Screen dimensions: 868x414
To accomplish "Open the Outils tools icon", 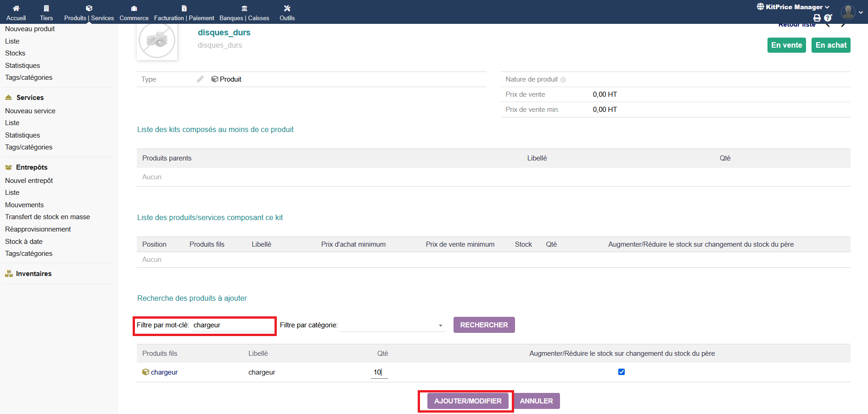I will pos(287,8).
